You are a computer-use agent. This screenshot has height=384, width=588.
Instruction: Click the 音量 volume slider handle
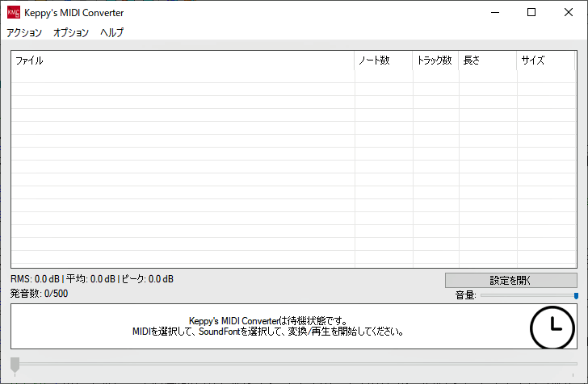click(x=576, y=295)
